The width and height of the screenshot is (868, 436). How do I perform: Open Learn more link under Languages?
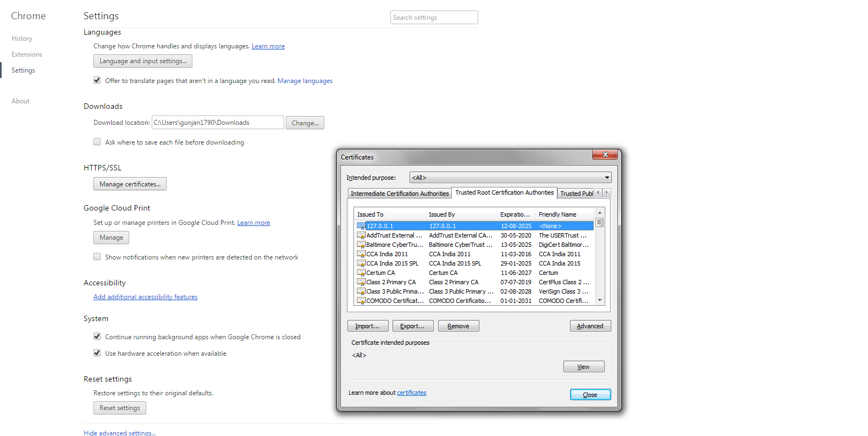[268, 46]
